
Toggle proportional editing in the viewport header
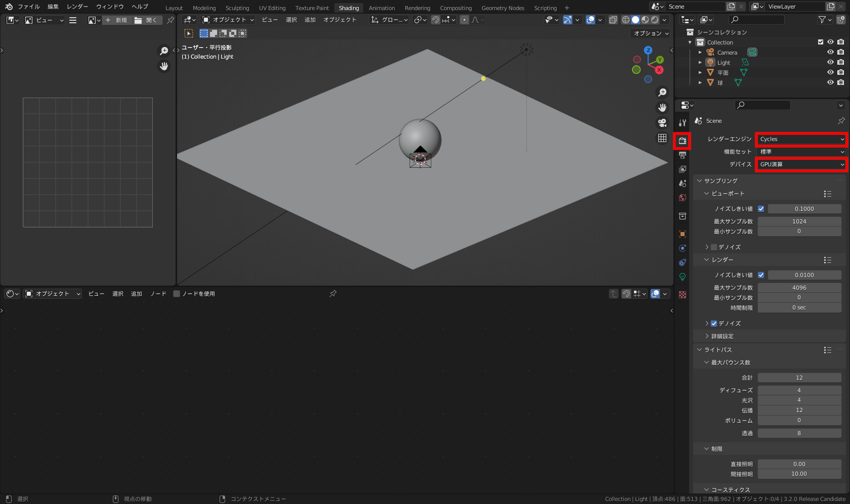point(464,20)
